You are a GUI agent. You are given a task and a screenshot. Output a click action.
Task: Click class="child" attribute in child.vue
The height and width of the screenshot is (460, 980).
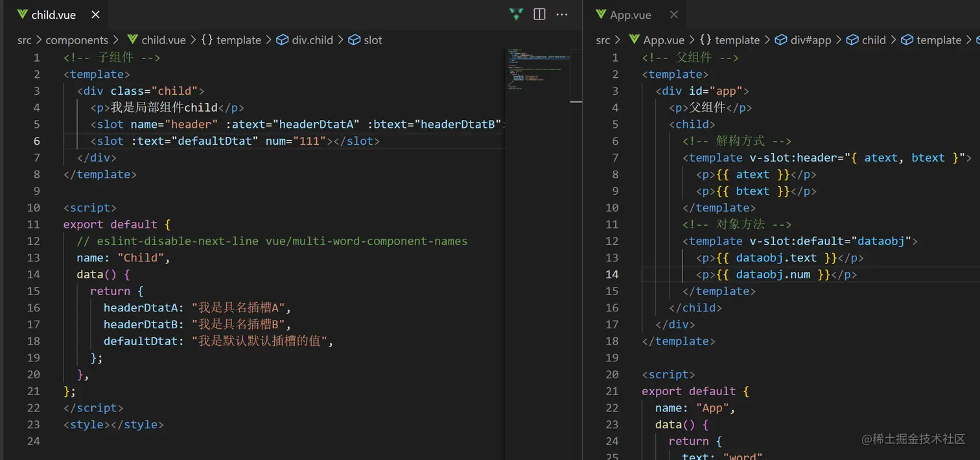(154, 91)
